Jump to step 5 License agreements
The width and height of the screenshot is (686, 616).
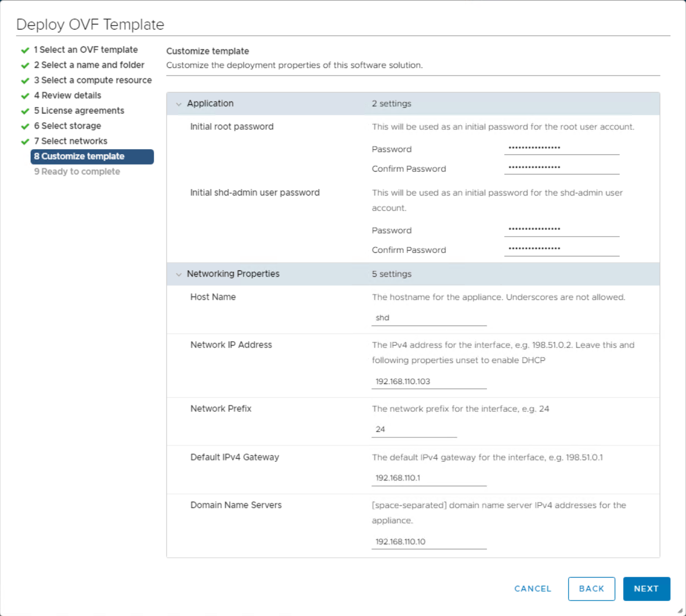point(79,111)
